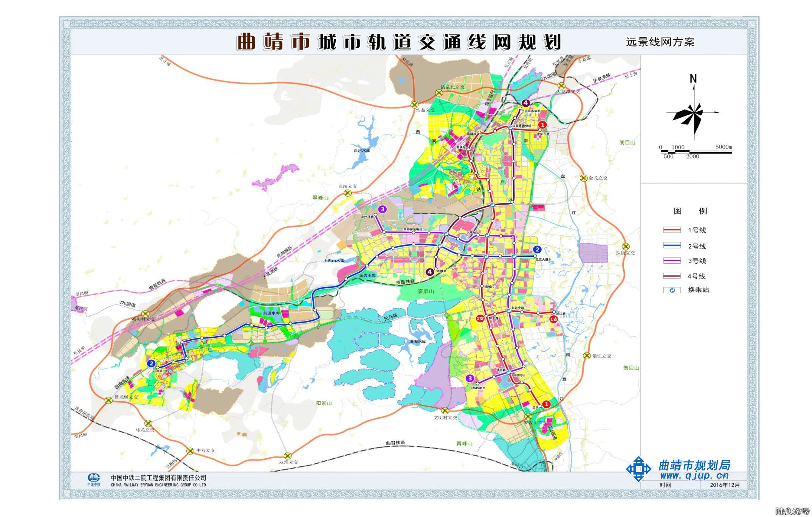Click the red 1号线 legend swatch
Viewport: 812px width, 517px height.
pos(672,230)
